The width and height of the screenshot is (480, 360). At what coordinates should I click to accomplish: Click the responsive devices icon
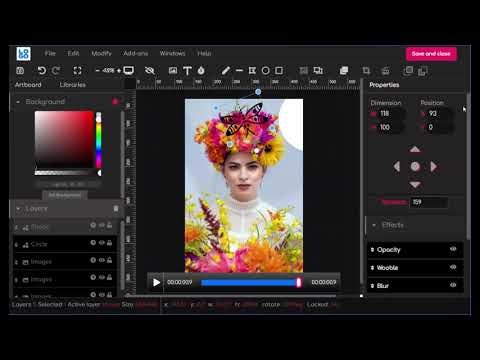318,70
